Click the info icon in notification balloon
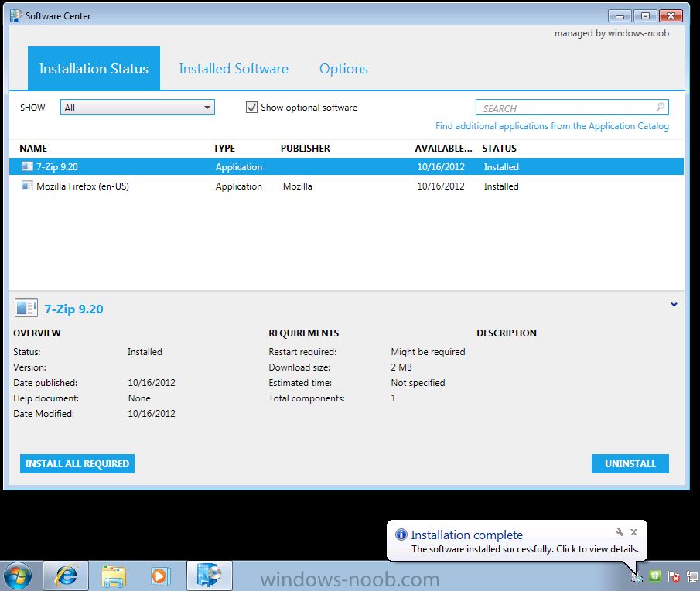 [x=401, y=535]
